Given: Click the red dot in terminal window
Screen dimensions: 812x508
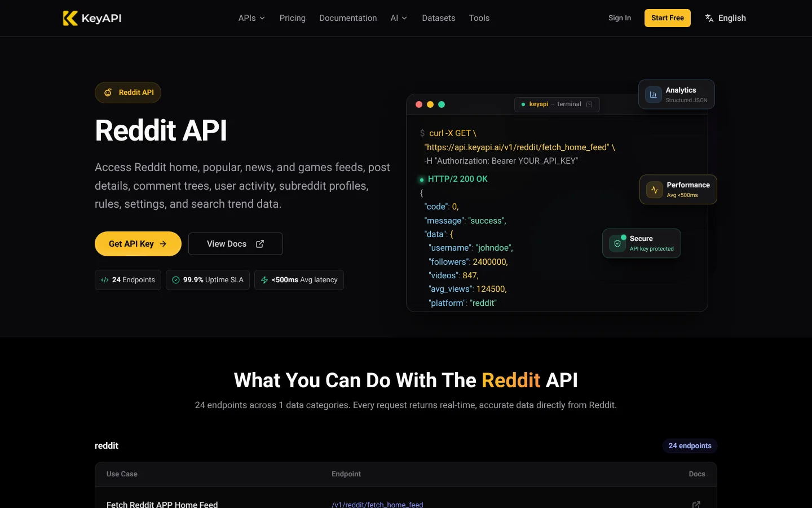Looking at the screenshot, I should (x=419, y=104).
